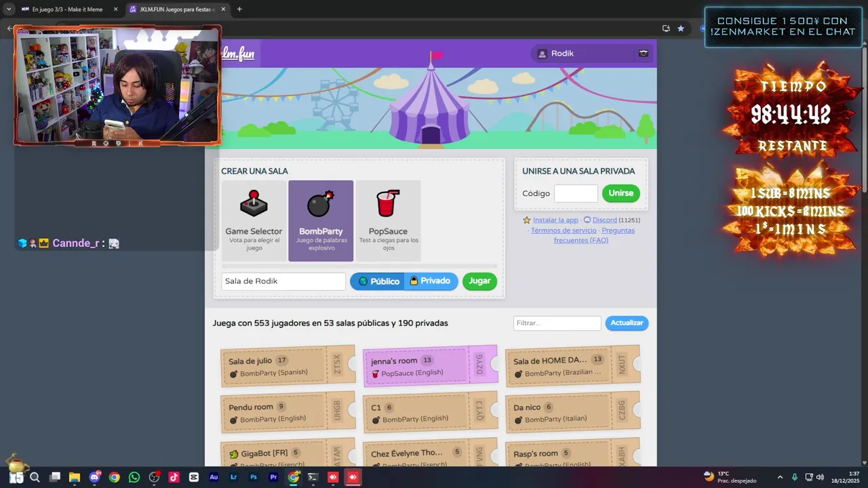This screenshot has width=868, height=488.
Task: Select the Game Selector joystick tile
Action: (x=254, y=221)
